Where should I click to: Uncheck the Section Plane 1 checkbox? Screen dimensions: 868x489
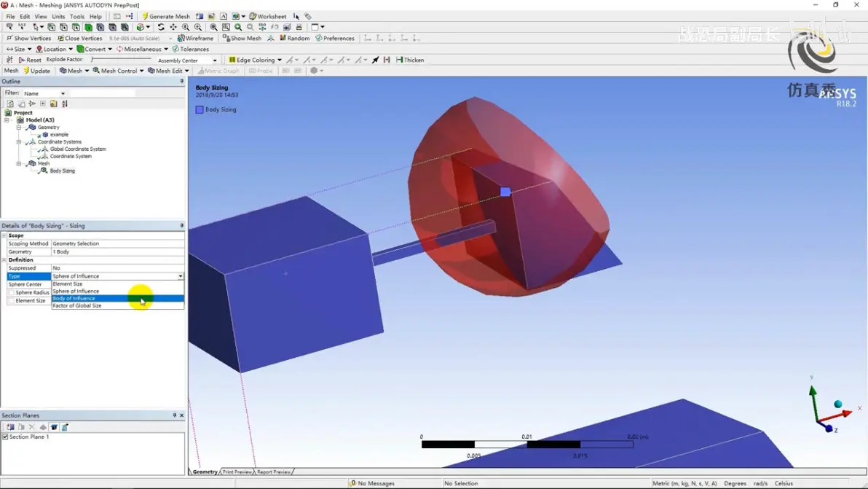[x=6, y=437]
